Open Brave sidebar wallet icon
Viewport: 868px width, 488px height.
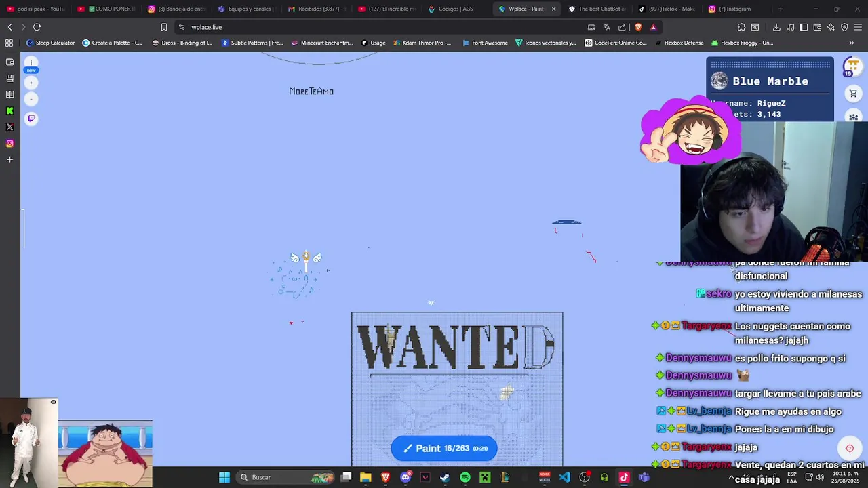point(9,62)
